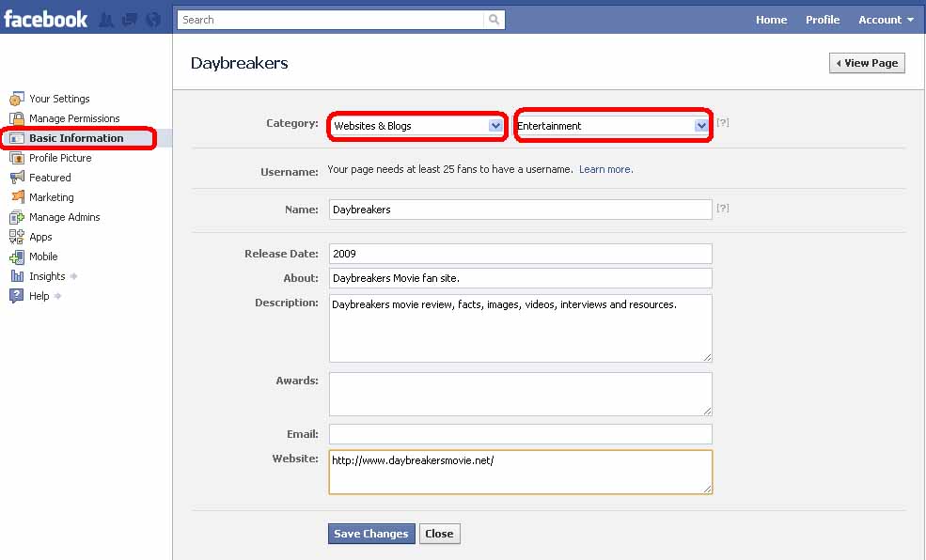The height and width of the screenshot is (560, 926).
Task: Grab Awards box resize handle
Action: tap(707, 411)
